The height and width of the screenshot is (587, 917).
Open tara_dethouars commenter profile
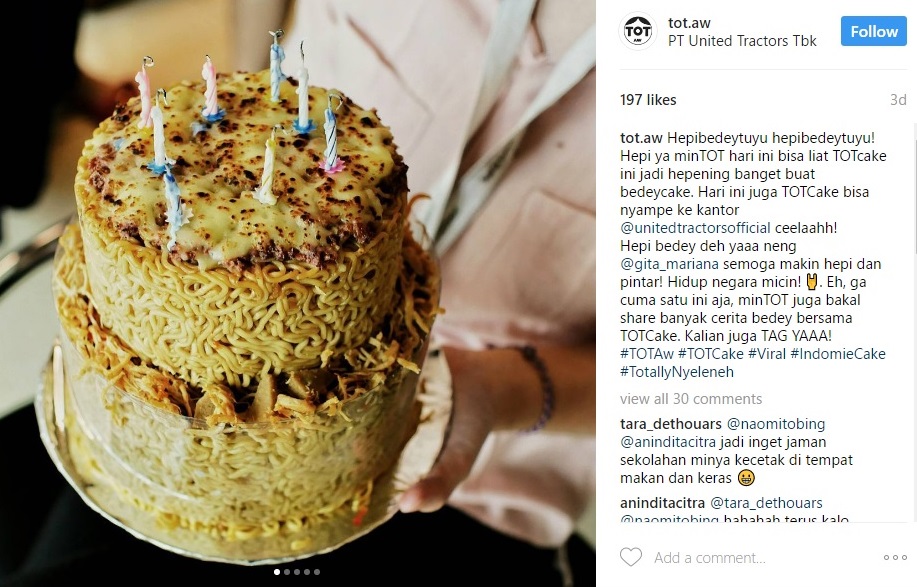pyautogui.click(x=671, y=424)
